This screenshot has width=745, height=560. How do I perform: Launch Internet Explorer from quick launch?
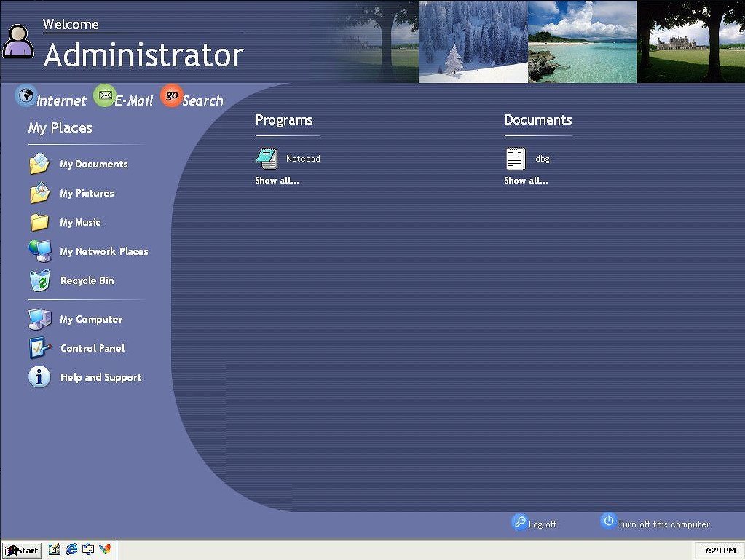click(71, 550)
